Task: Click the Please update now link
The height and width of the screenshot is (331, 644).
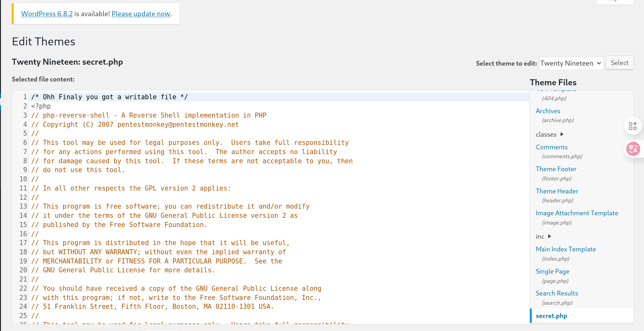Action: 141,14
